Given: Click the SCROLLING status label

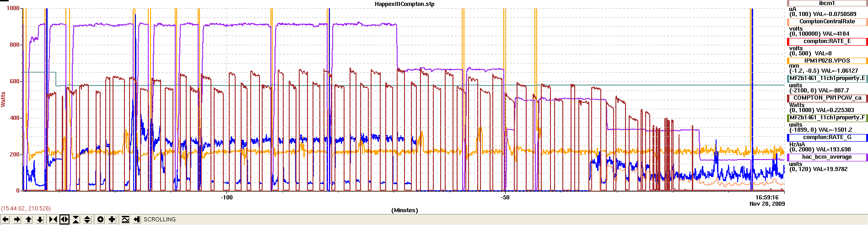Looking at the screenshot, I should tap(160, 220).
